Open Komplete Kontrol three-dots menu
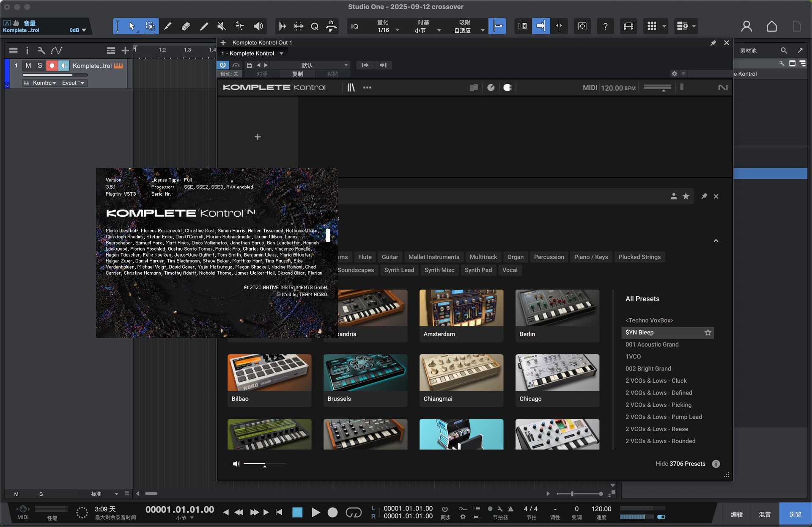 [367, 87]
